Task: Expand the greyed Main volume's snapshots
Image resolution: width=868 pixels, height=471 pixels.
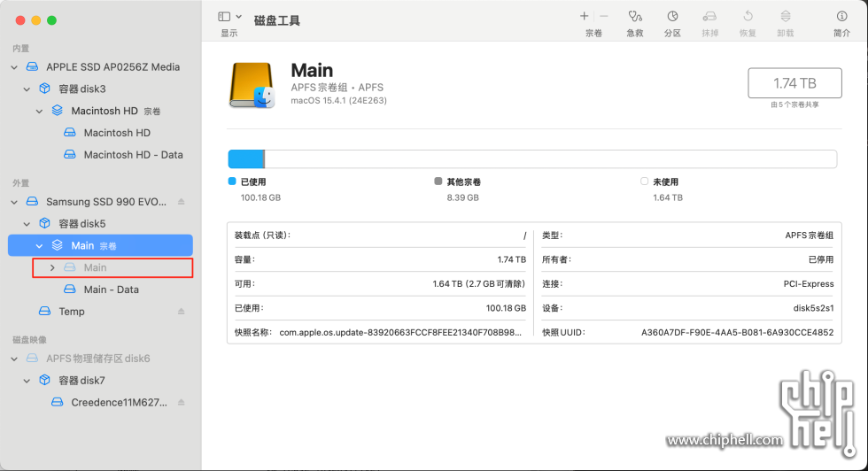Action: pos(52,268)
